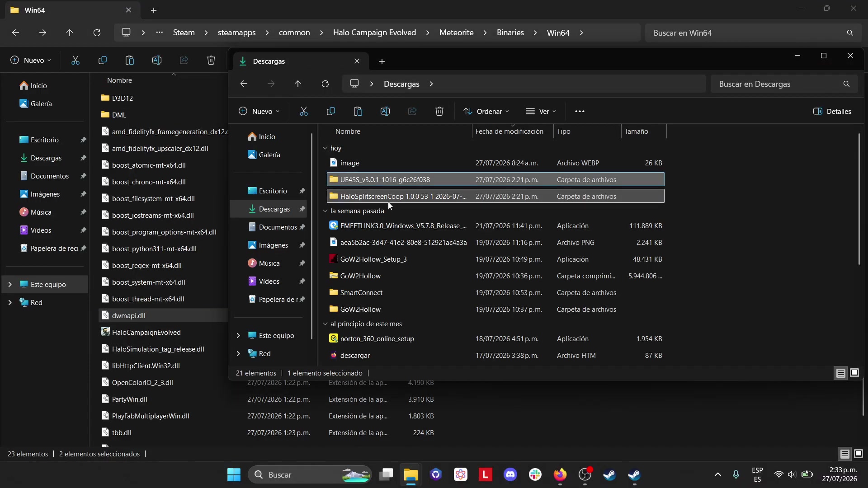Click 'Binaries' breadcrumb in address bar

[510, 33]
